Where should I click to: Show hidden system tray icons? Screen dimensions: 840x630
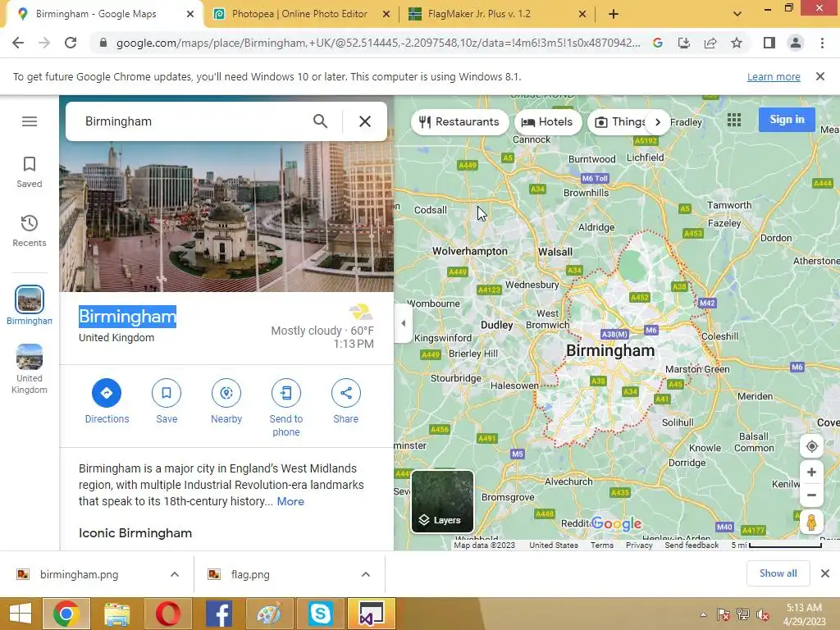click(x=703, y=615)
